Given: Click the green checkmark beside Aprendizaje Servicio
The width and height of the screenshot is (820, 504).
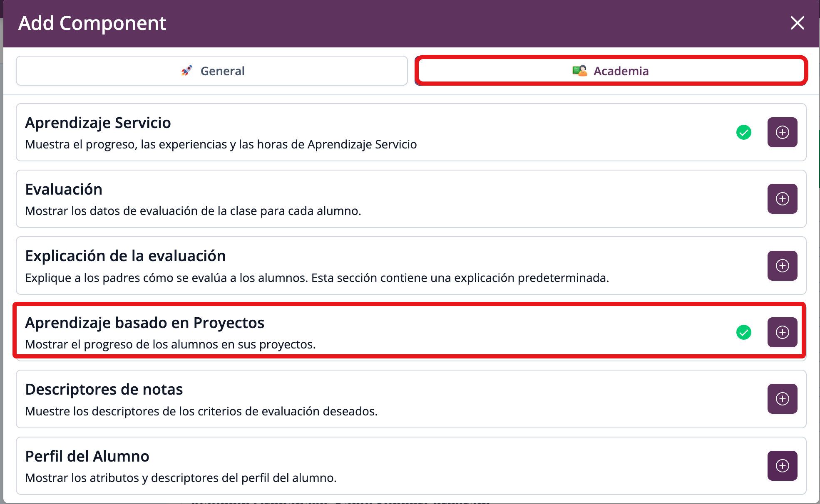Looking at the screenshot, I should coord(743,132).
